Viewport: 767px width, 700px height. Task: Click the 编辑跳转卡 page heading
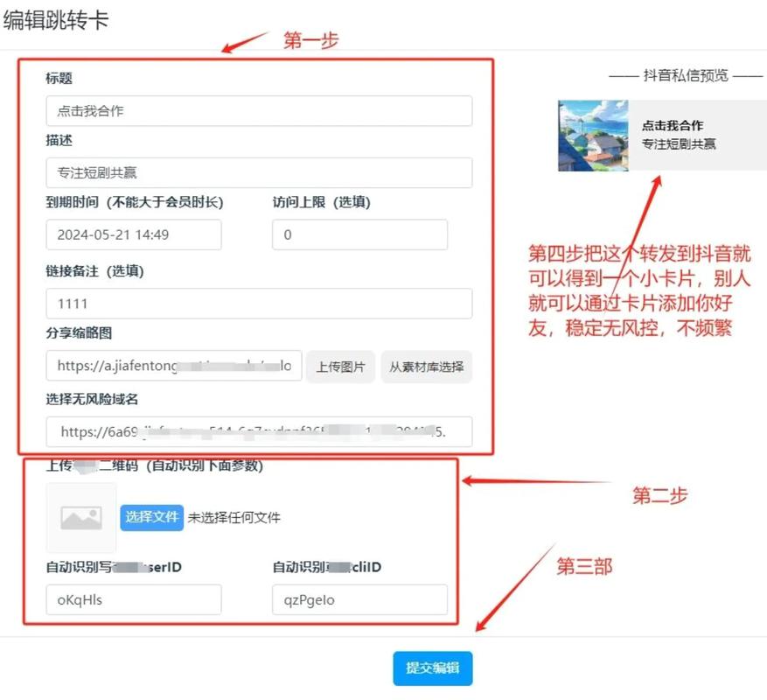(x=56, y=21)
